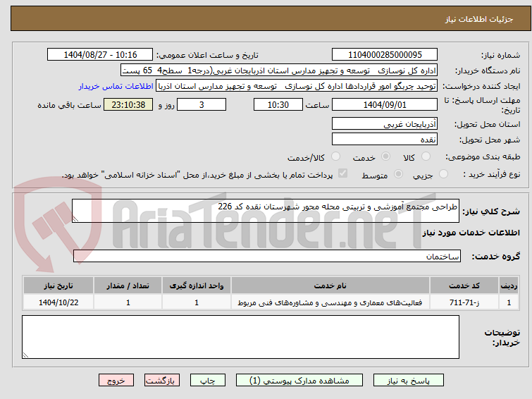532x399 pixels.
Task: Click the تعداد / مقدار column header
Action: [x=128, y=286]
